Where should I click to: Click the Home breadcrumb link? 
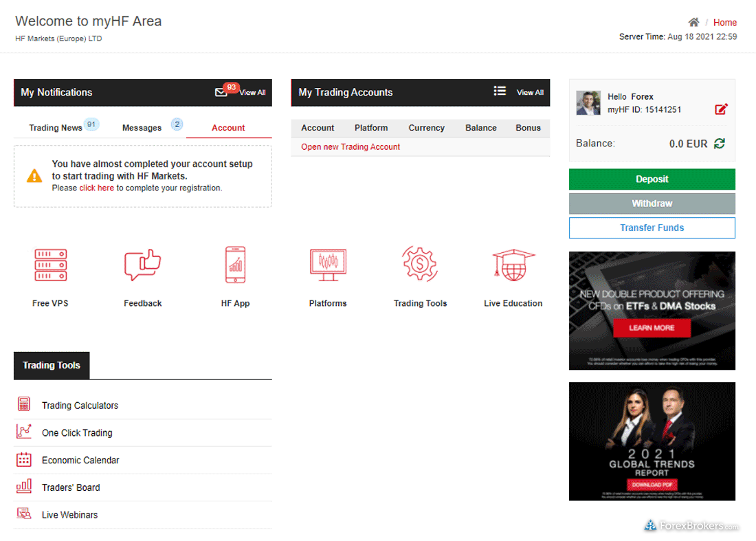pyautogui.click(x=724, y=23)
